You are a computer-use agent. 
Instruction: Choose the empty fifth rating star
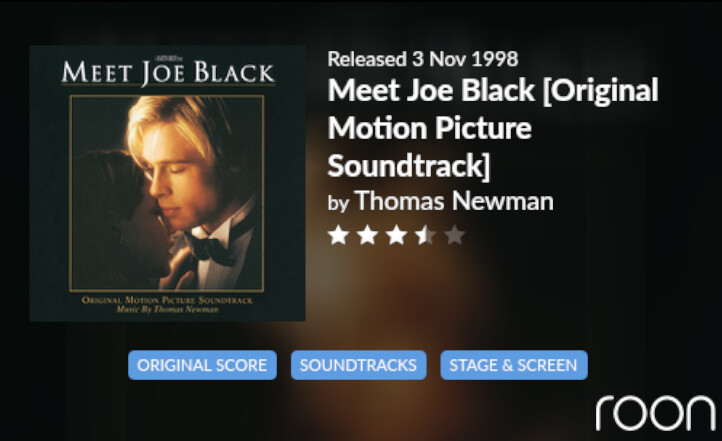coord(455,236)
